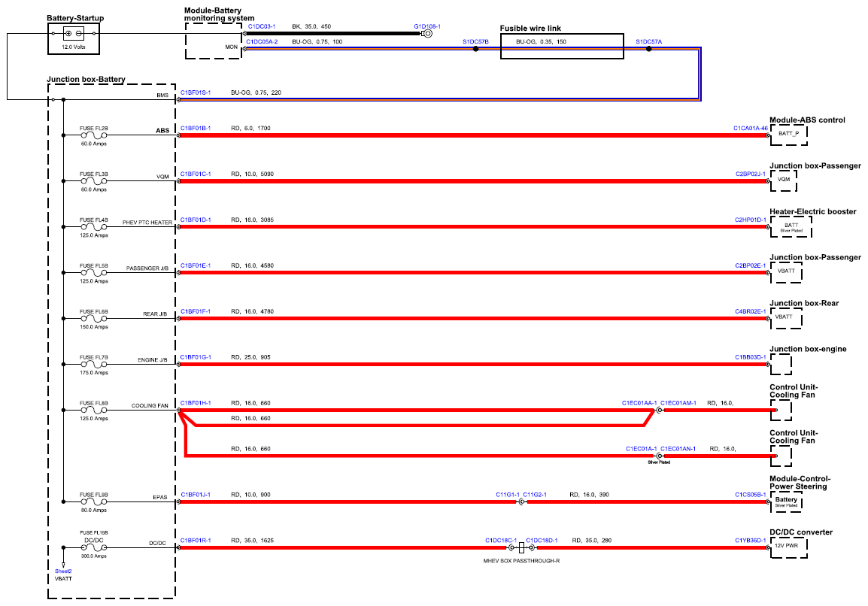Click connector label C4BR02E-1
868x606 pixels.
coord(751,311)
